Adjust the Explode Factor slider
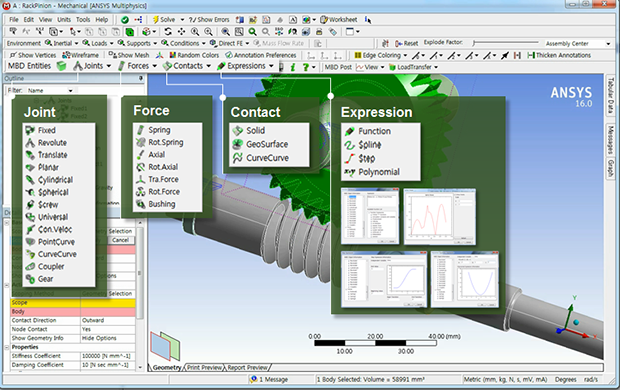The height and width of the screenshot is (390, 620). click(x=506, y=42)
